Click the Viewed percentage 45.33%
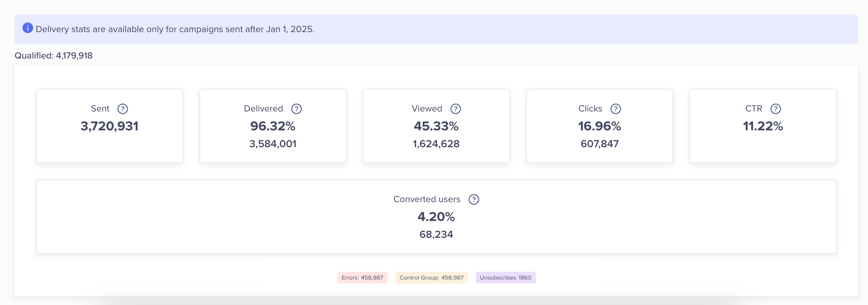Screen dimensions: 868x305 pyautogui.click(x=436, y=126)
